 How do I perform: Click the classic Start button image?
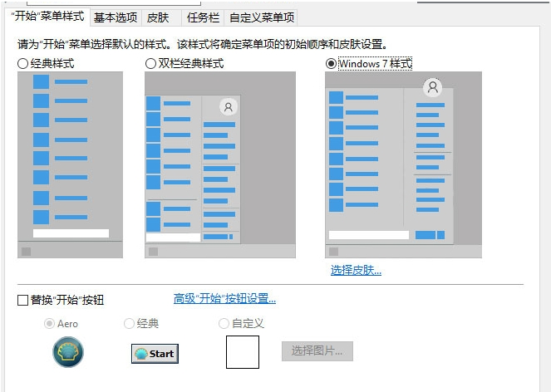point(155,353)
